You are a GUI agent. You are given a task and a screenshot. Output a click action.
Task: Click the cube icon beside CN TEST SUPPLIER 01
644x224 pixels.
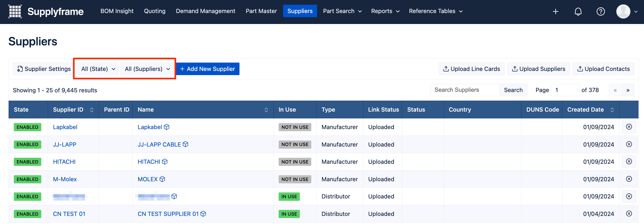203,214
